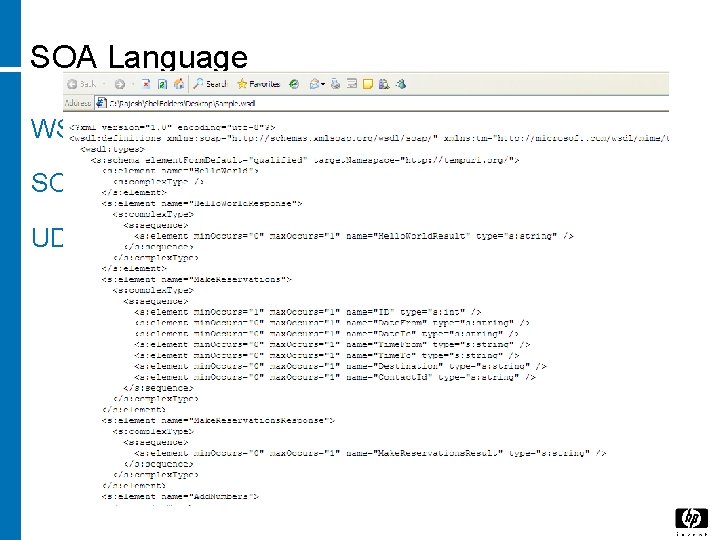Click the Edit page icon
The height and width of the screenshot is (540, 720).
pos(352,84)
